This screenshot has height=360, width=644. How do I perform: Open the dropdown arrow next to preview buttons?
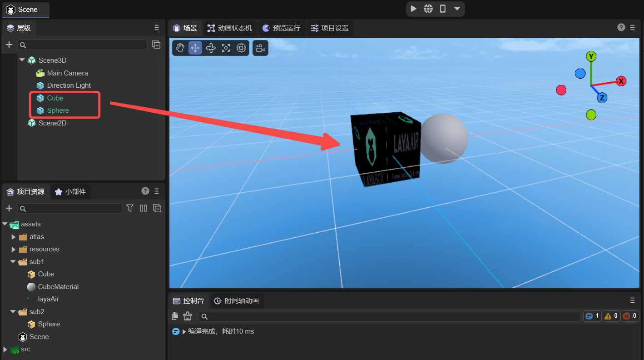click(x=457, y=9)
